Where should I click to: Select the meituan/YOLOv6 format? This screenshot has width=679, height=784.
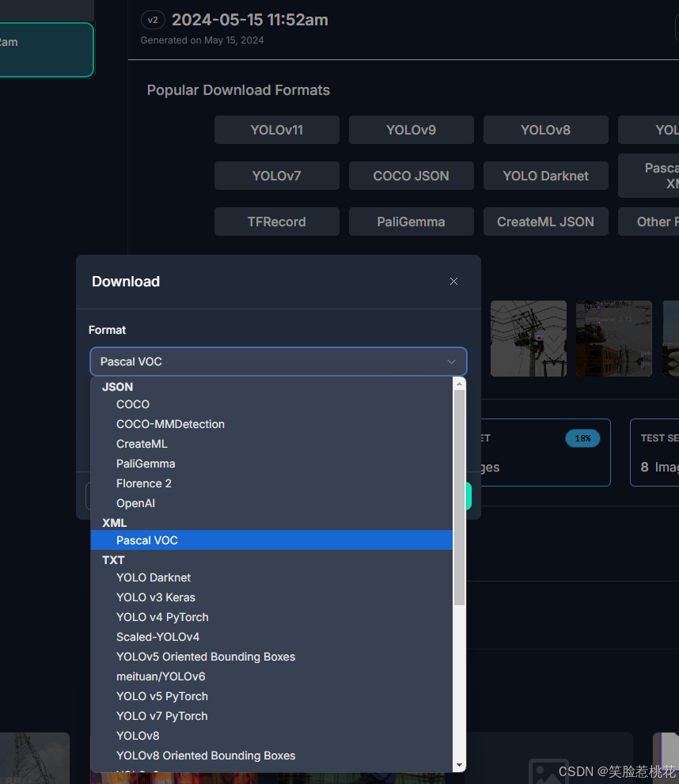point(271,676)
